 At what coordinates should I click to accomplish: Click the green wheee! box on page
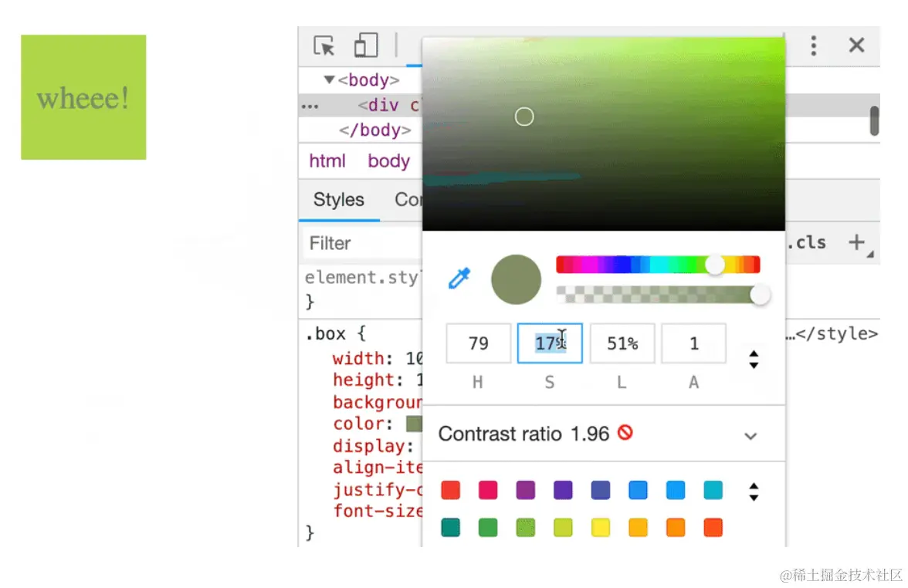pos(83,97)
